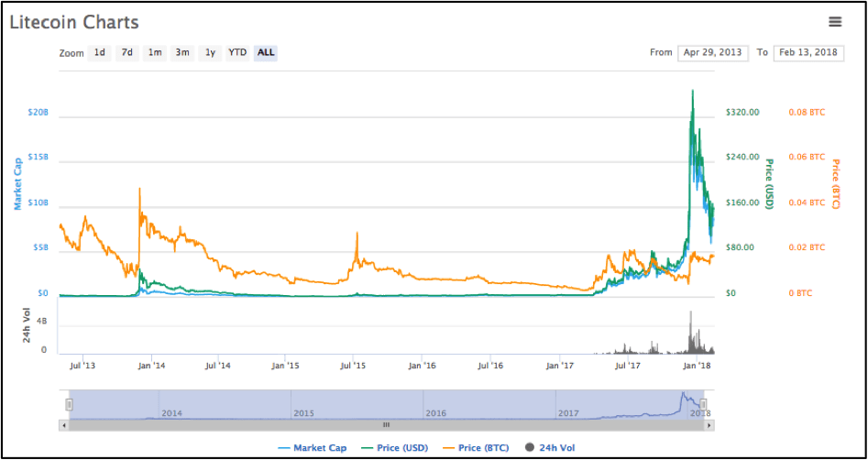The image size is (868, 460).
Task: Click the Jul '15 x-axis label
Action: pyautogui.click(x=352, y=366)
